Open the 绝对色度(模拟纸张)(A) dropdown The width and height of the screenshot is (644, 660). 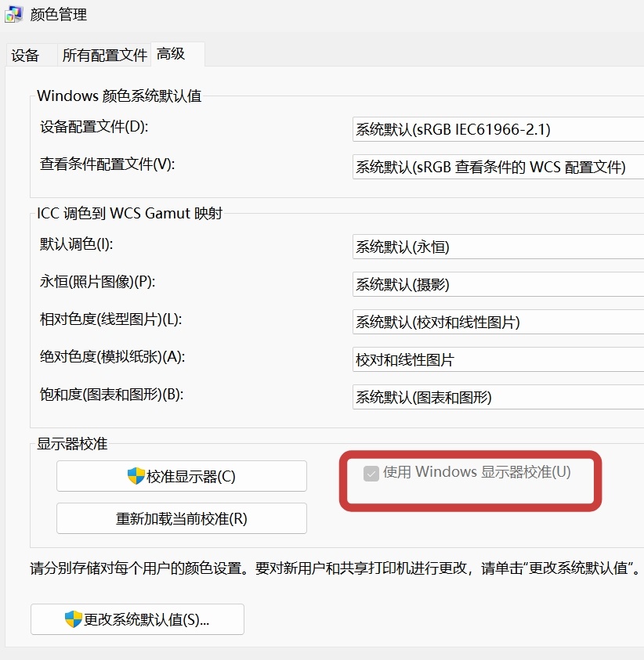498,359
